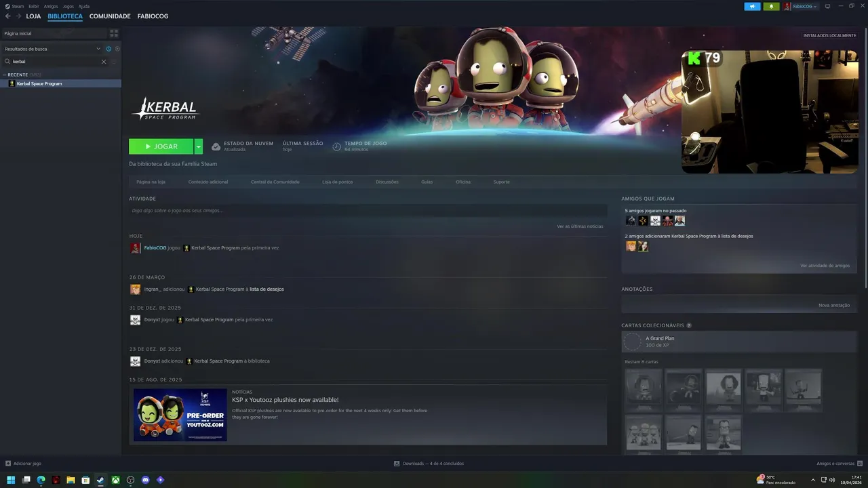The width and height of the screenshot is (868, 488).
Task: Open the blue megaphone announcements button
Action: 752,6
